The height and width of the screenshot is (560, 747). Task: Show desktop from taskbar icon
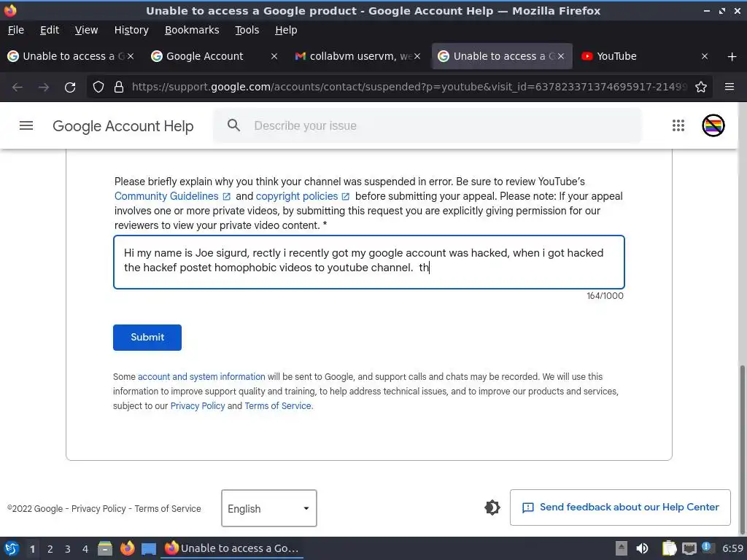149,548
